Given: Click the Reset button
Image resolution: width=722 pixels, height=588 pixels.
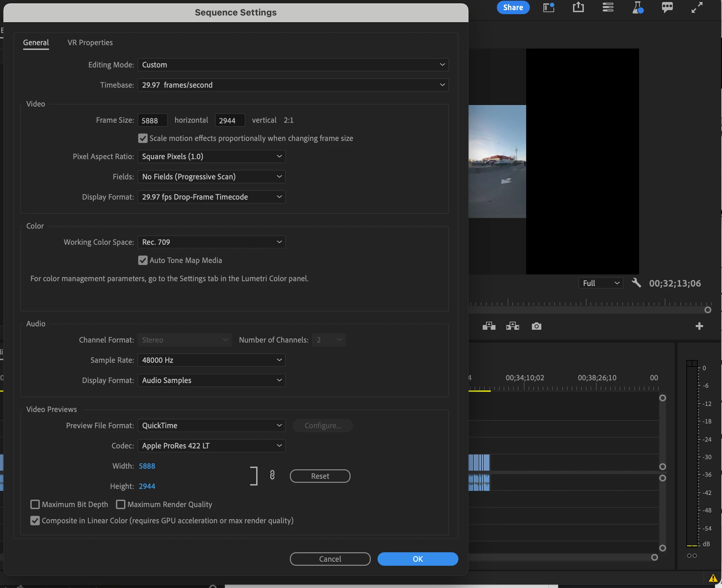Looking at the screenshot, I should pyautogui.click(x=320, y=476).
